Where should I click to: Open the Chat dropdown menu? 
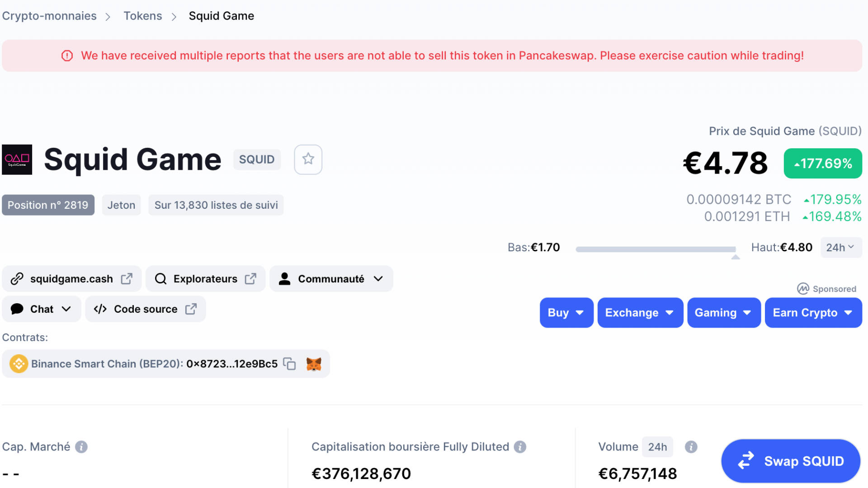coord(42,309)
